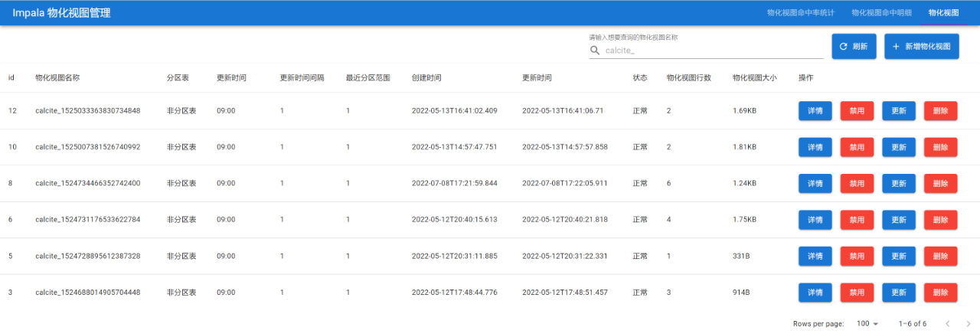Open 物化视图命中率统计 tab

[801, 13]
